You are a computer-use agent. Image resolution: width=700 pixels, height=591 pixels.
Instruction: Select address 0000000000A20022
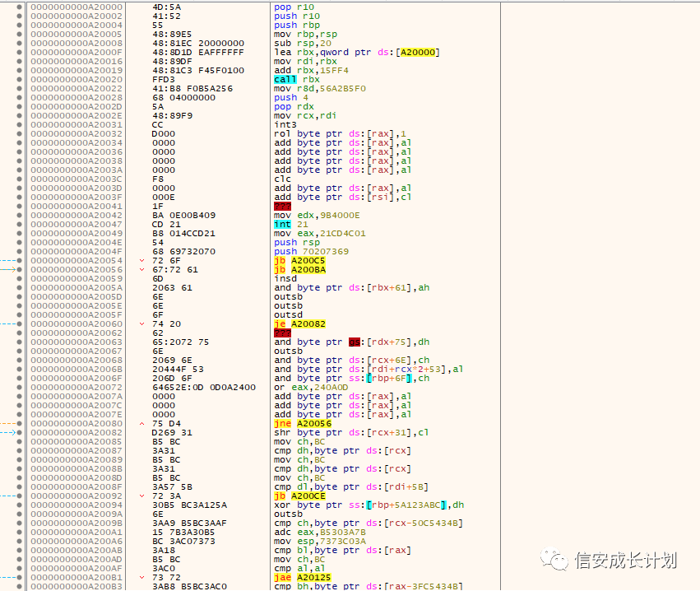[76, 88]
